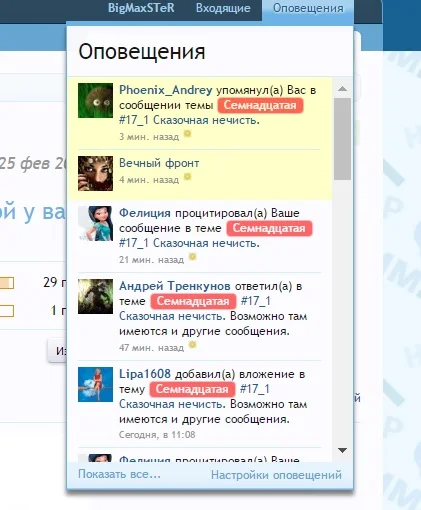
Task: Open the Входящие inbox tab
Action: point(223,8)
